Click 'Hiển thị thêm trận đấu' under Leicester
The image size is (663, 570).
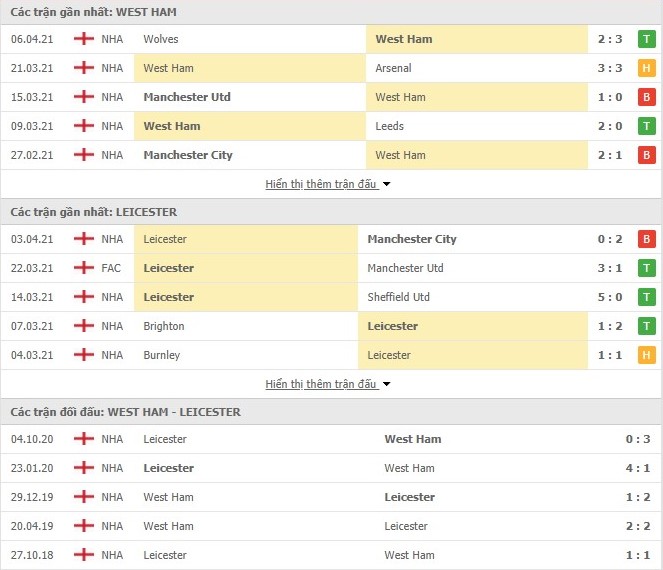point(321,384)
